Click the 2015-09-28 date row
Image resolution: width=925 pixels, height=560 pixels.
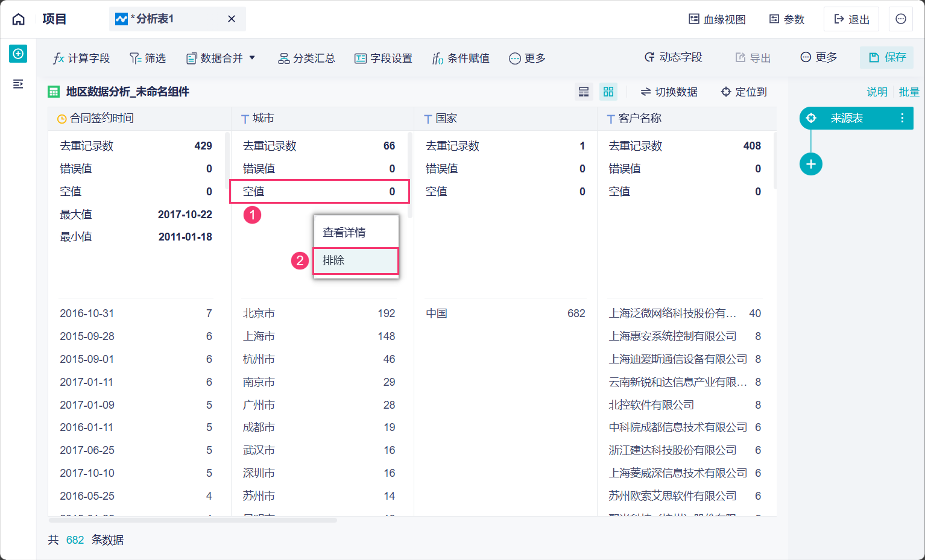(x=136, y=336)
